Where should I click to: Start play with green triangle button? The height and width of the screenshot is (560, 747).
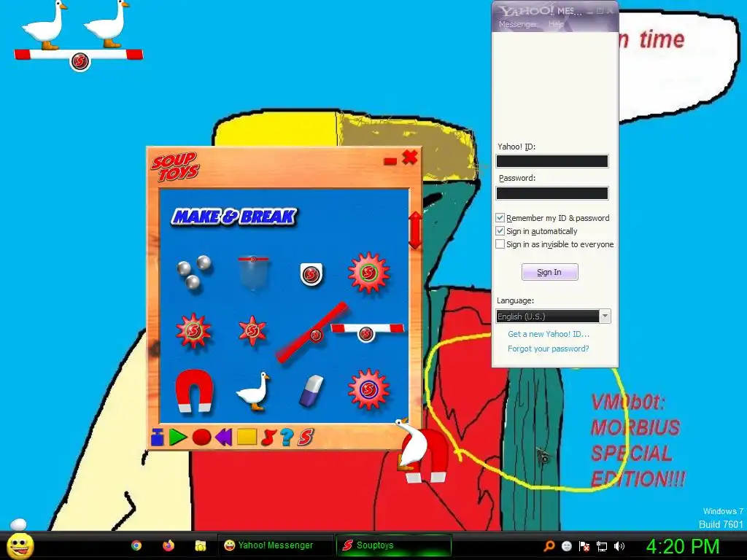tap(177, 437)
